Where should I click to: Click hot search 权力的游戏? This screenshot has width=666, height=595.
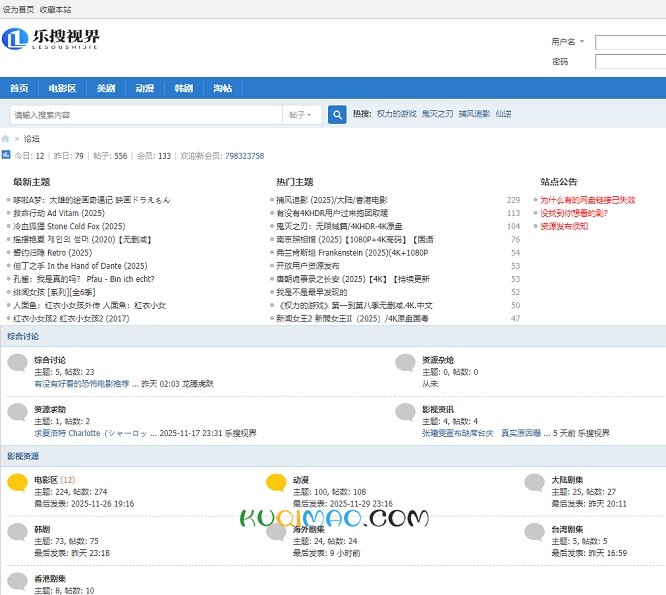(x=397, y=114)
